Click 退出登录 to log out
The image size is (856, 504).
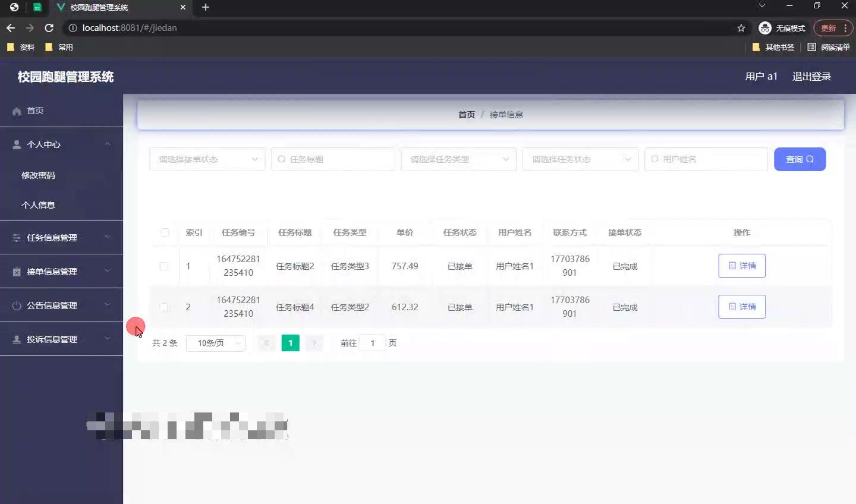811,76
